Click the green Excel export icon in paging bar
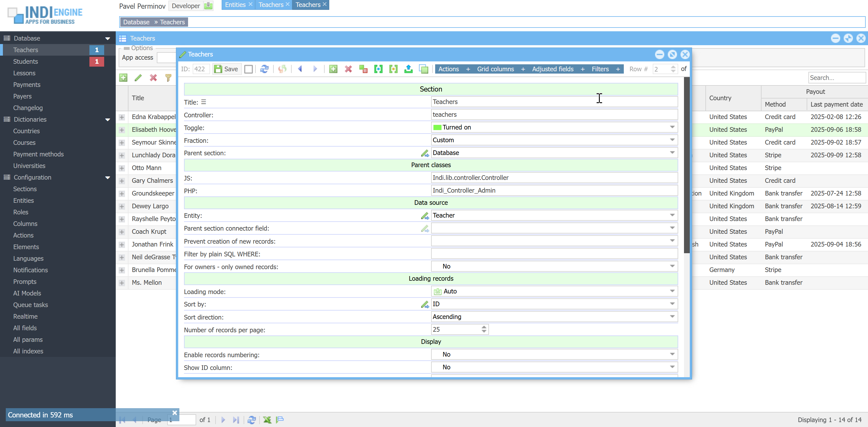868x427 pixels. (267, 419)
